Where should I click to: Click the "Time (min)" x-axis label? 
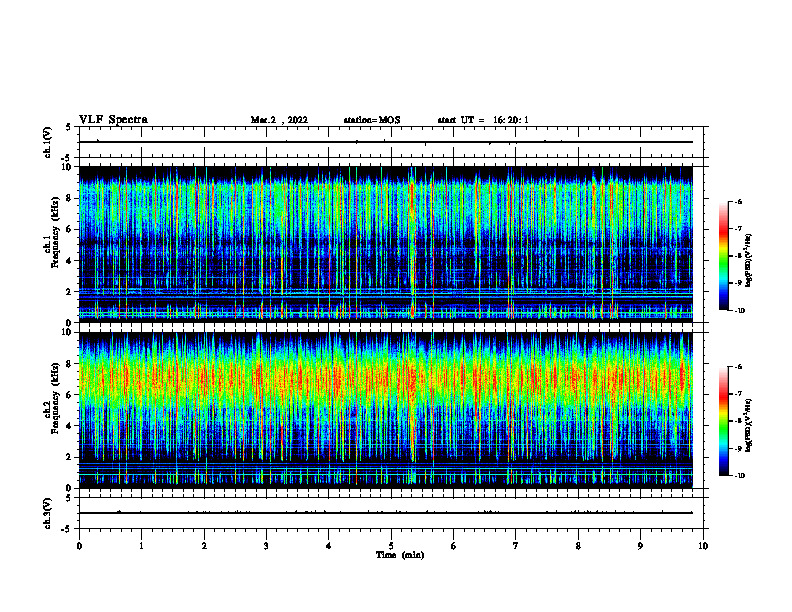coord(400,555)
